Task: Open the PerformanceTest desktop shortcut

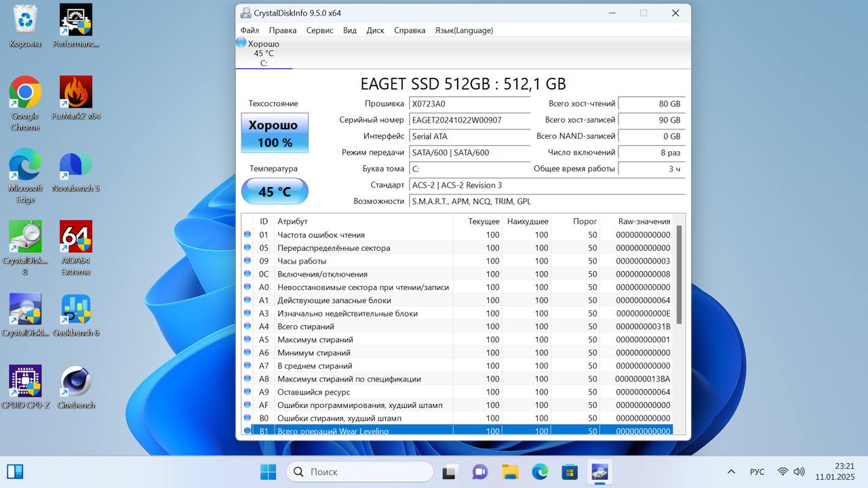Action: coord(76,26)
